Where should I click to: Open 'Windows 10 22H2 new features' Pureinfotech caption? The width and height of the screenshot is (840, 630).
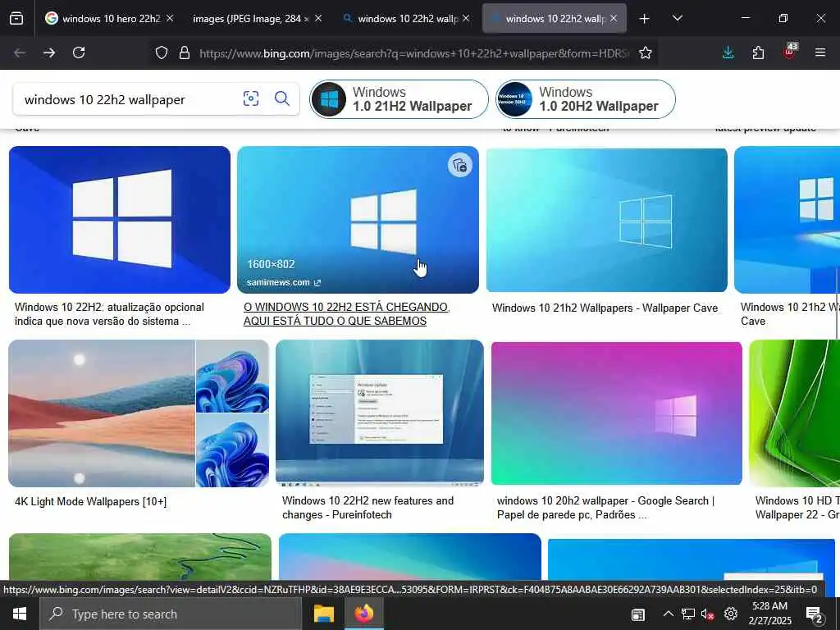click(x=367, y=507)
